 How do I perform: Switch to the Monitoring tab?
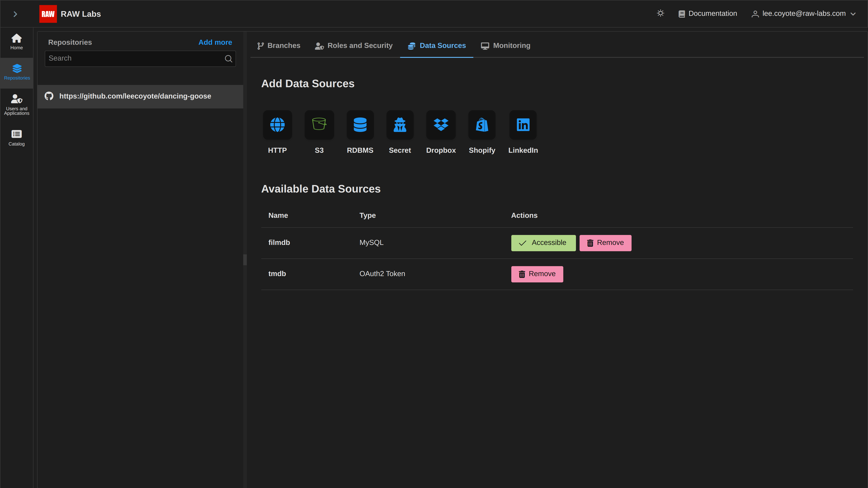pyautogui.click(x=505, y=46)
